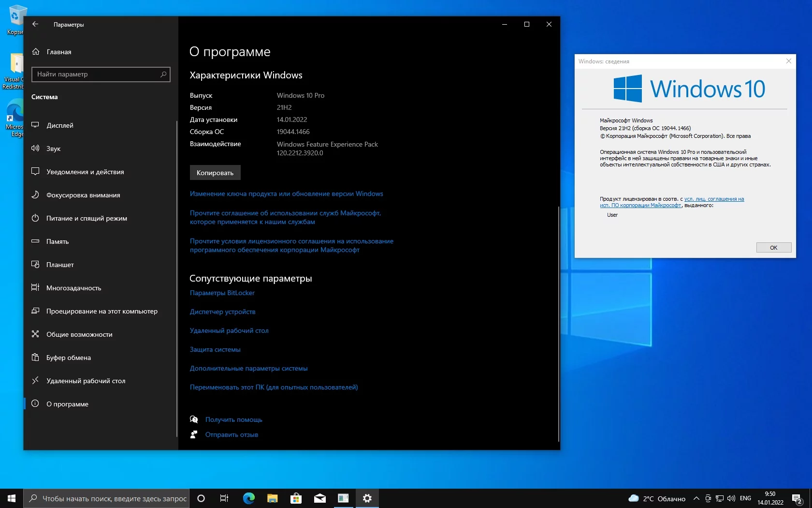Image resolution: width=812 pixels, height=508 pixels.
Task: Open the Дисплей settings section
Action: coord(59,125)
